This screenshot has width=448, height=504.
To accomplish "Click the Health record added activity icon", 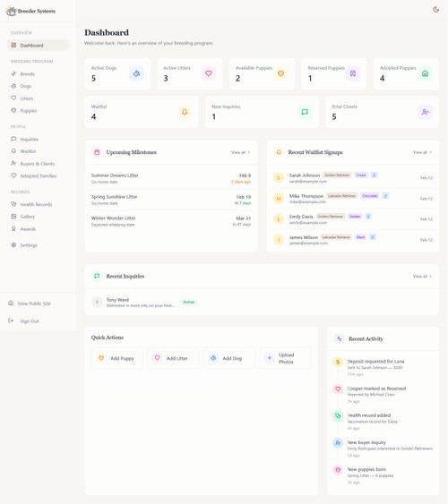I will pos(338,416).
